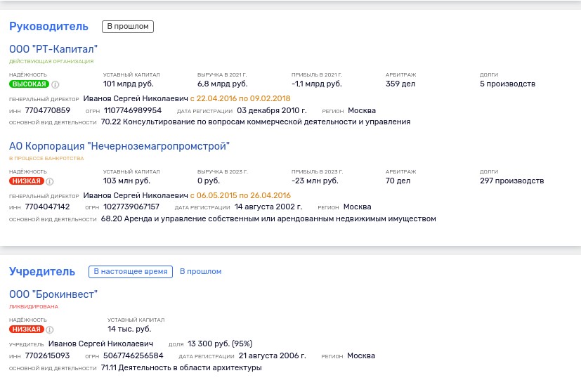The height and width of the screenshot is (392, 581).
Task: Open АО Корпорация "Нечерноземагропромстрой" link
Action: (x=119, y=146)
